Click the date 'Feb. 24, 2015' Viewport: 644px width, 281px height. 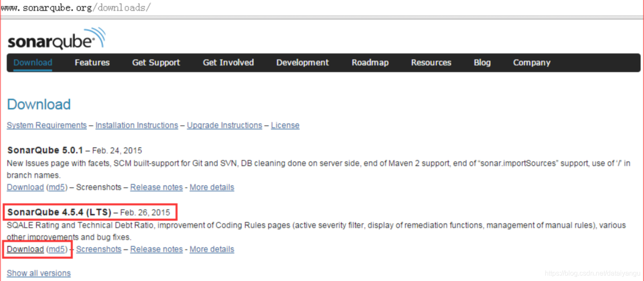point(117,150)
